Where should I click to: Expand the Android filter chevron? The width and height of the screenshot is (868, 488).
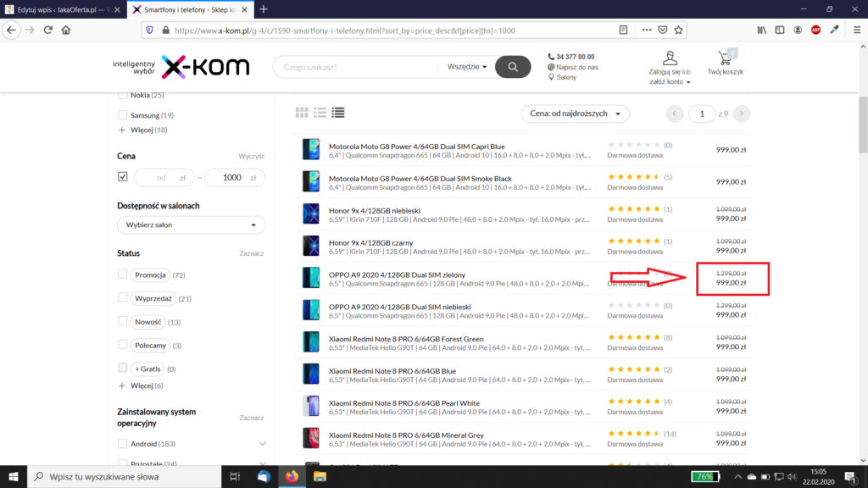tap(263, 444)
